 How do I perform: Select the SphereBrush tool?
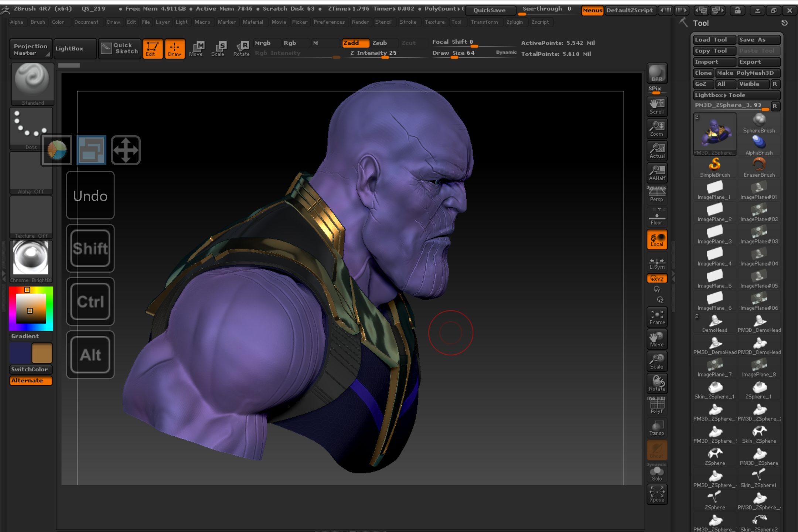pyautogui.click(x=759, y=124)
